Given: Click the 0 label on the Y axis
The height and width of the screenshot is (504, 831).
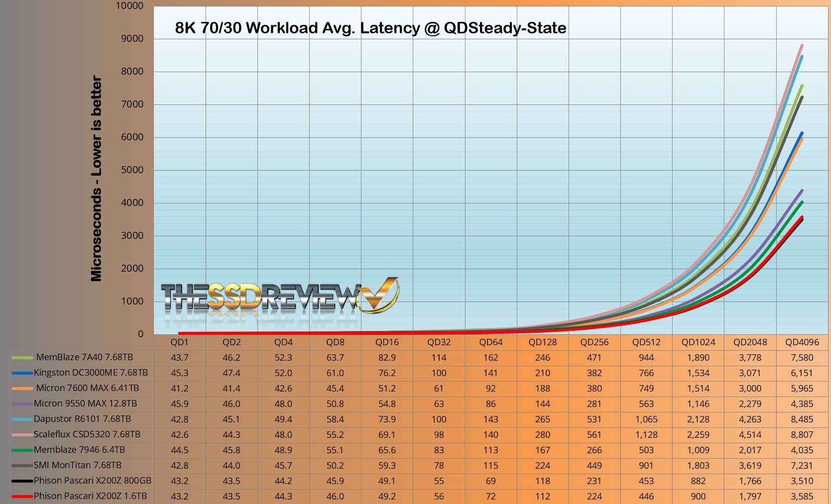Looking at the screenshot, I should click(140, 334).
